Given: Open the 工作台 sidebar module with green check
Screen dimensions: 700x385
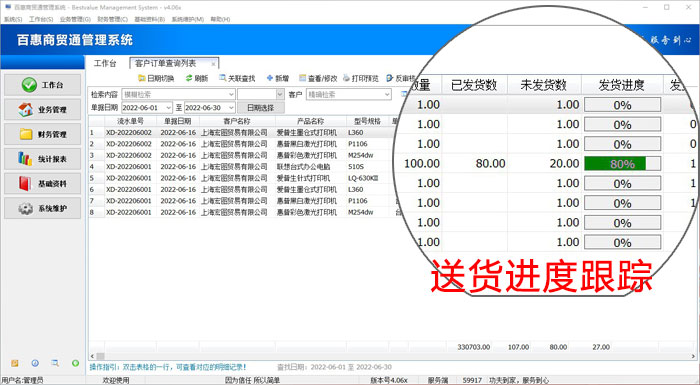Looking at the screenshot, I should [42, 84].
